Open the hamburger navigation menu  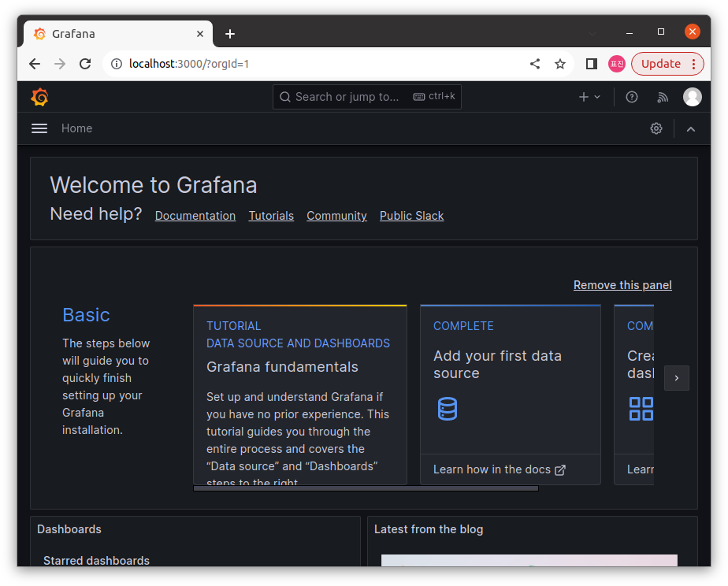tap(39, 128)
